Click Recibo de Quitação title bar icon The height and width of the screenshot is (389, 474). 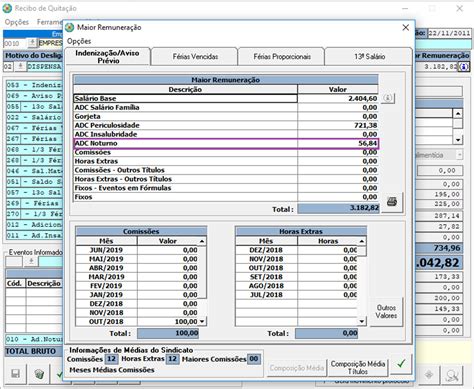pos(7,9)
